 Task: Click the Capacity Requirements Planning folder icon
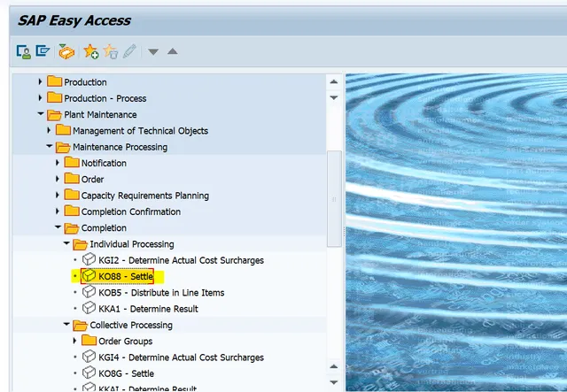pos(72,195)
